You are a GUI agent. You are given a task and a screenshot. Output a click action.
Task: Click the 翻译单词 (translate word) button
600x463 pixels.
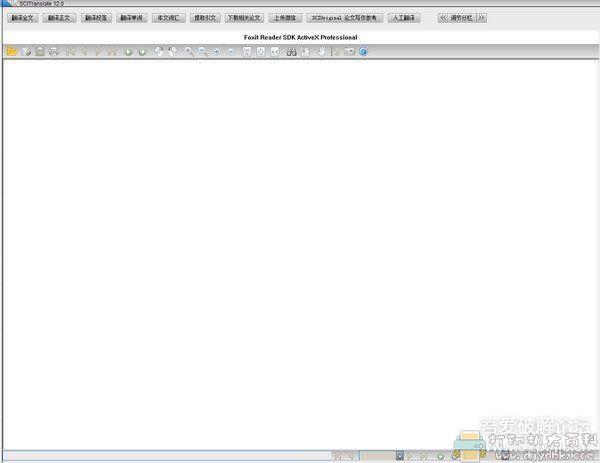click(132, 18)
